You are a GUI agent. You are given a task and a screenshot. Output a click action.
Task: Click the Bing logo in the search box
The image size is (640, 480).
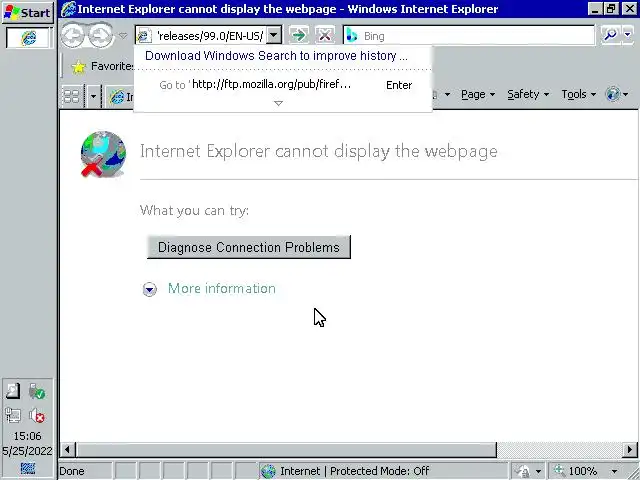click(x=351, y=36)
